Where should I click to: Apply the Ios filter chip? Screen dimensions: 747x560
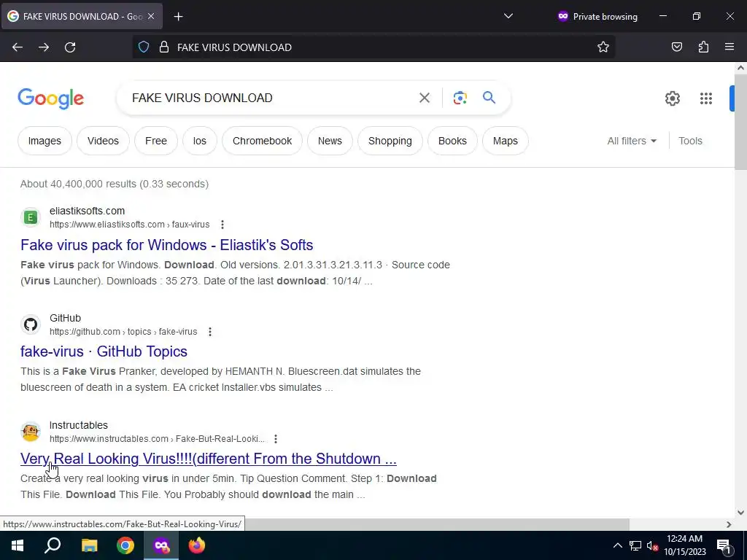[x=200, y=141]
